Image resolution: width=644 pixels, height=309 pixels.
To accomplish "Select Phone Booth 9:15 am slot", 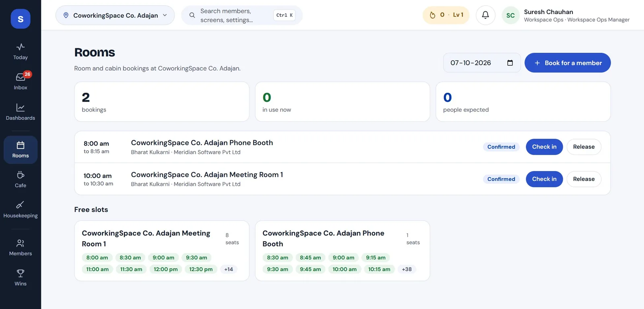I will (376, 258).
